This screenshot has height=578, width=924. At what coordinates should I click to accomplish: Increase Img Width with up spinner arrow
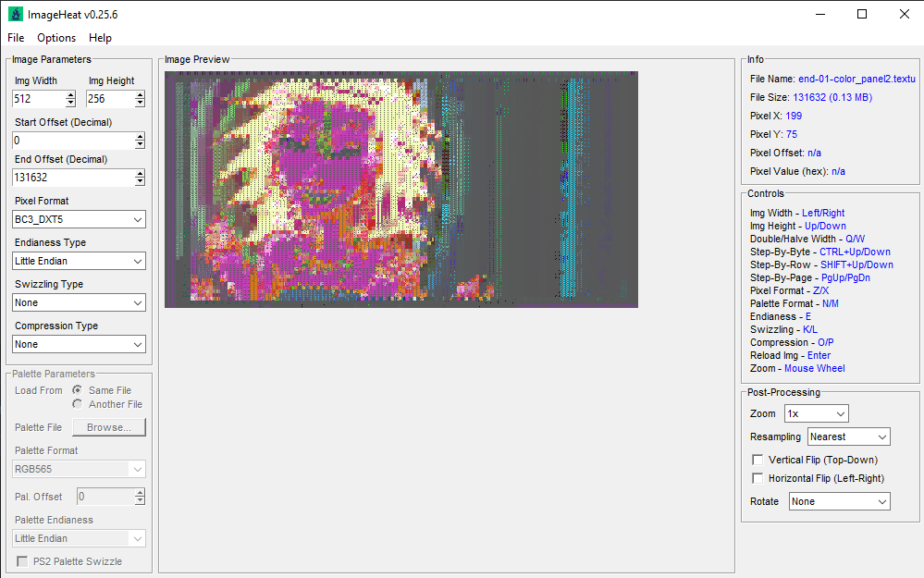pos(70,95)
